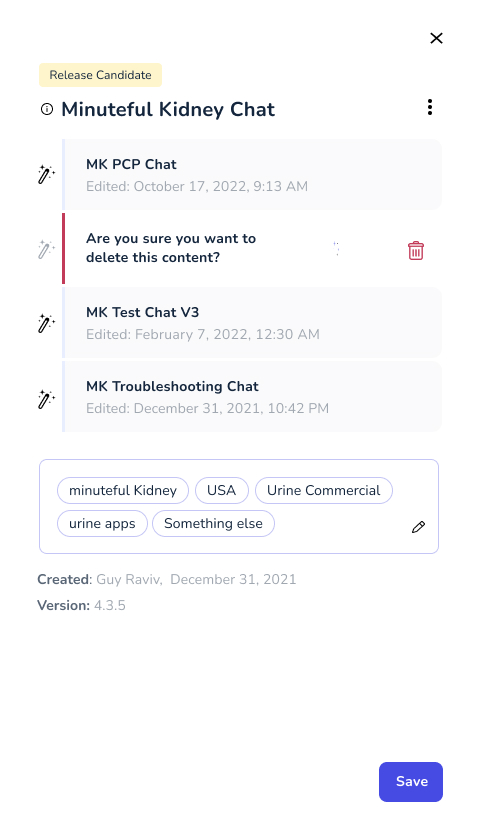Click the small dotted handle in delete row
The height and width of the screenshot is (837, 480).
click(336, 249)
